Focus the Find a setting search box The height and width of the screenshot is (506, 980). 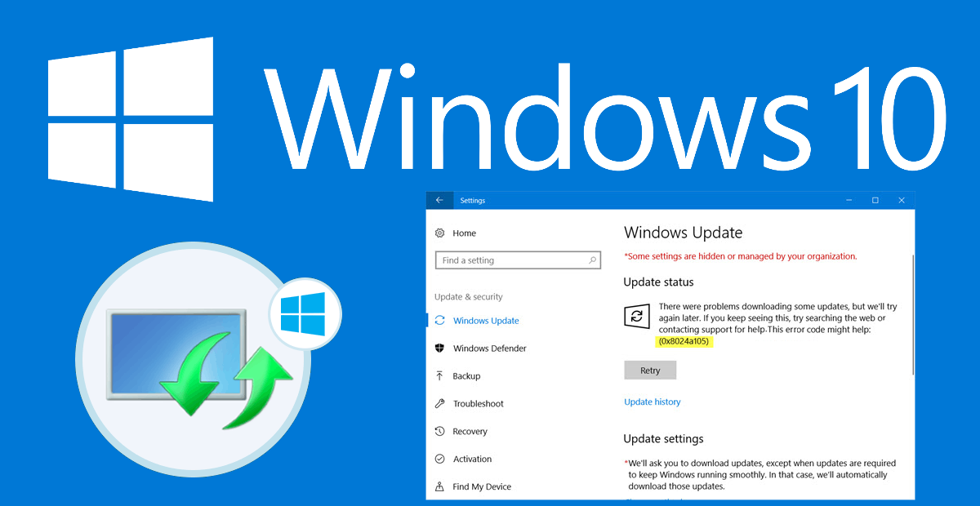(519, 260)
